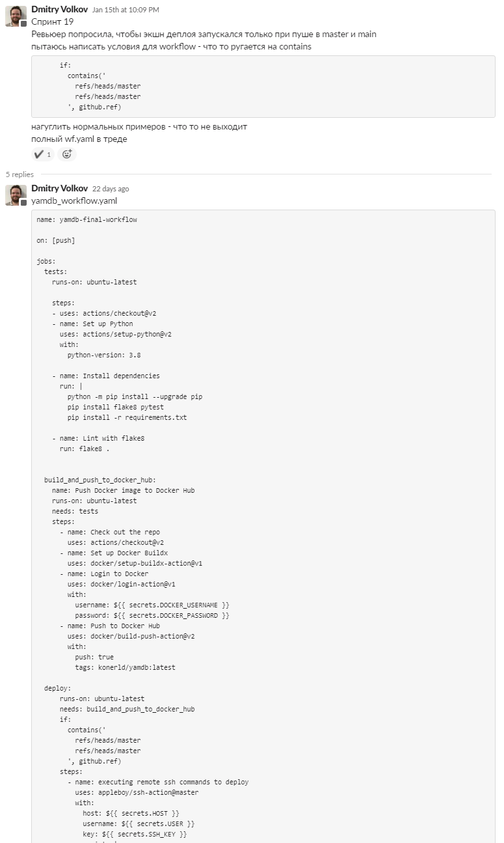Expand the yamdb_workflow.yaml file snippet title
This screenshot has height=843, width=504.
(x=74, y=201)
